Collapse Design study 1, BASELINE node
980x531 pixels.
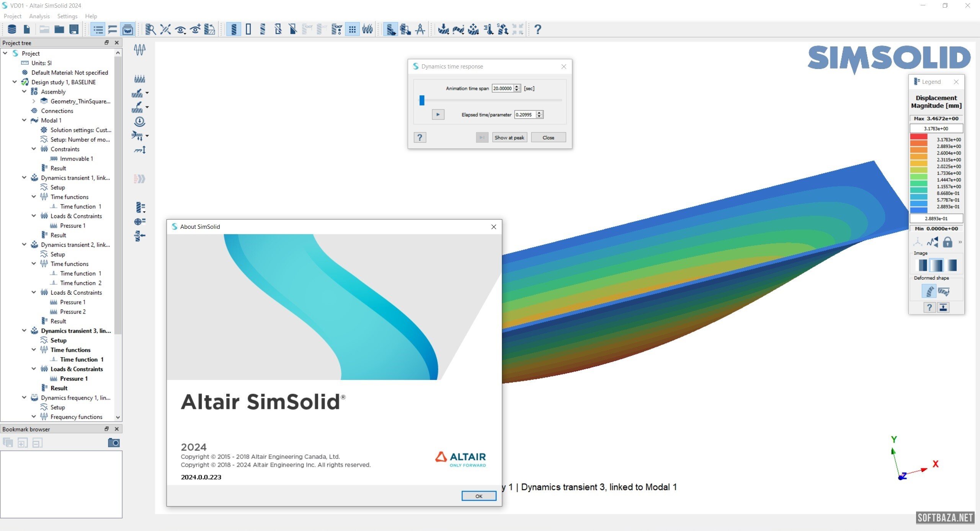coord(15,82)
